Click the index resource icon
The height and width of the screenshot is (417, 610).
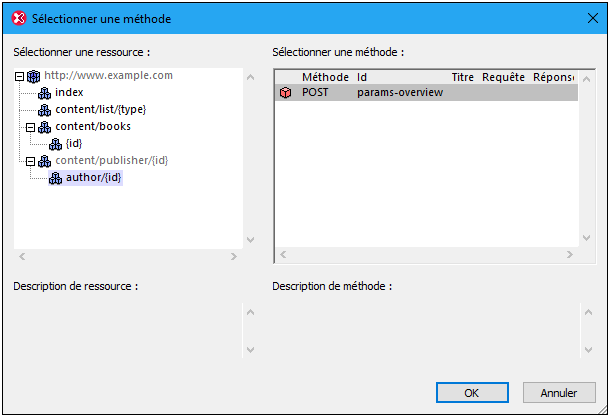pos(44,92)
